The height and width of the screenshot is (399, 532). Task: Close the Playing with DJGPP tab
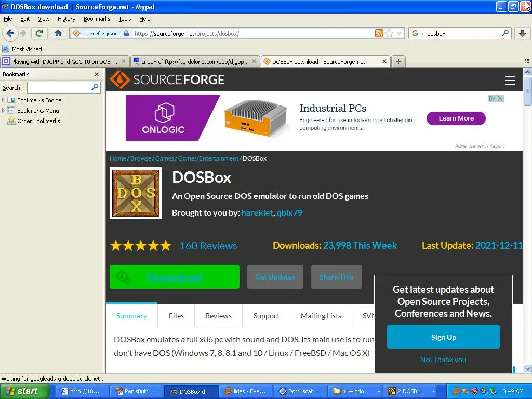pos(124,61)
